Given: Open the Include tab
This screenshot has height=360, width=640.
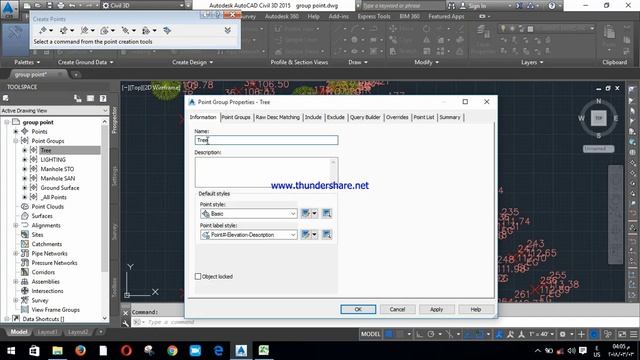Looking at the screenshot, I should (x=313, y=117).
